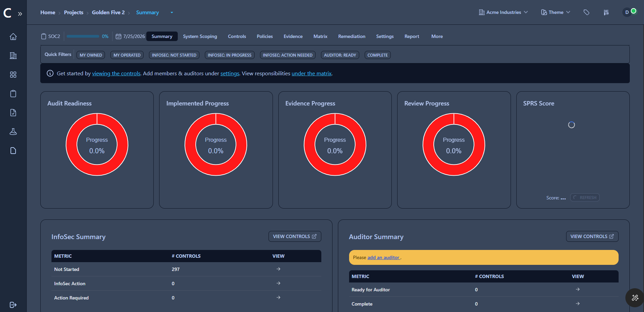The height and width of the screenshot is (312, 644).
Task: Click the SOC2 clipboard icon
Action: point(44,36)
